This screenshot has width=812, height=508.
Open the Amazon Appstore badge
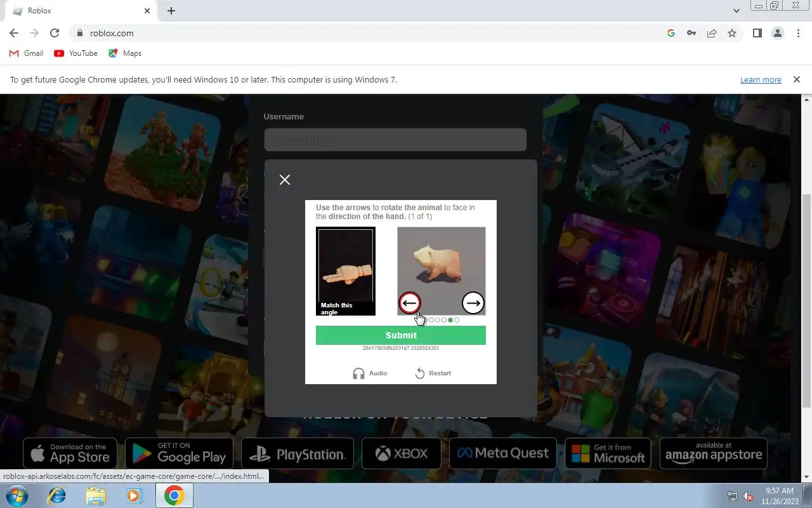coord(714,453)
